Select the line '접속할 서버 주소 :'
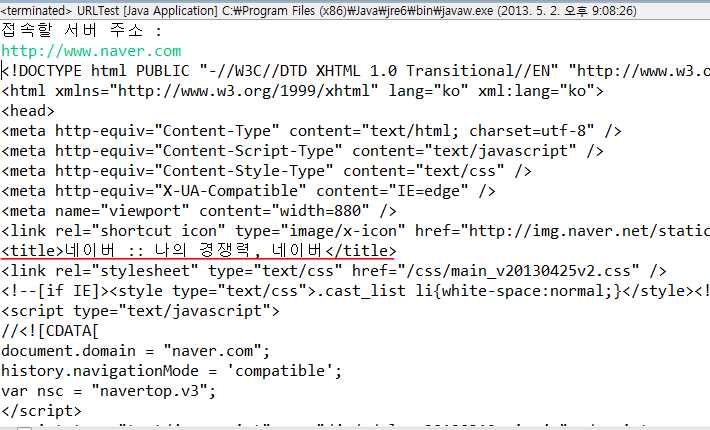The width and height of the screenshot is (710, 430). point(82,31)
